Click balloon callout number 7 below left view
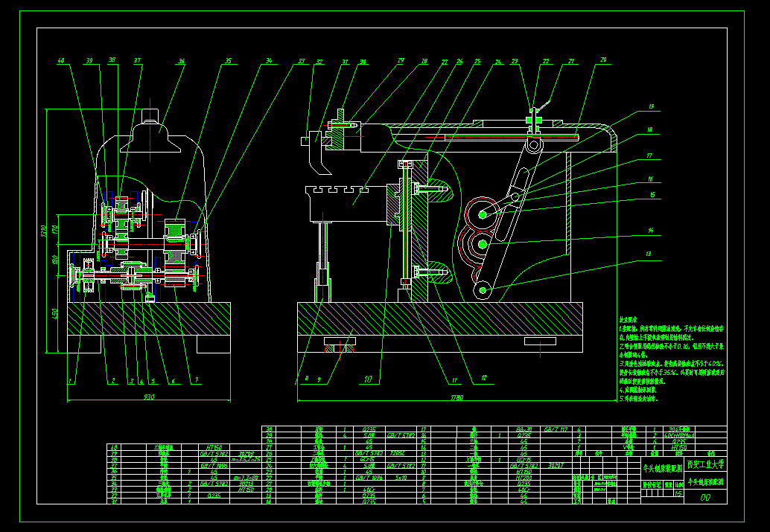Viewport: 770px width, 532px height. (x=197, y=380)
